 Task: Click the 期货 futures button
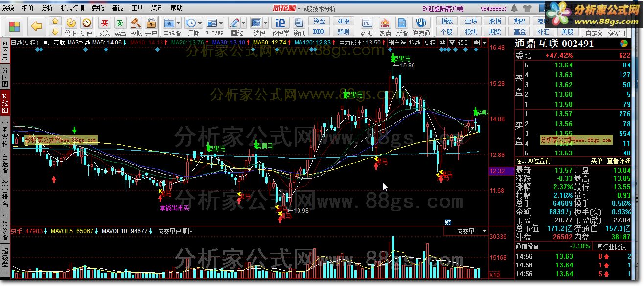click(x=495, y=32)
